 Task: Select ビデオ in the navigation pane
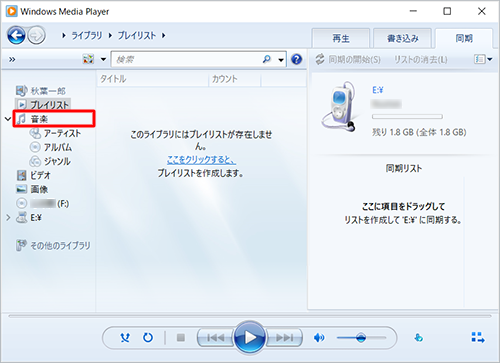coord(33,175)
